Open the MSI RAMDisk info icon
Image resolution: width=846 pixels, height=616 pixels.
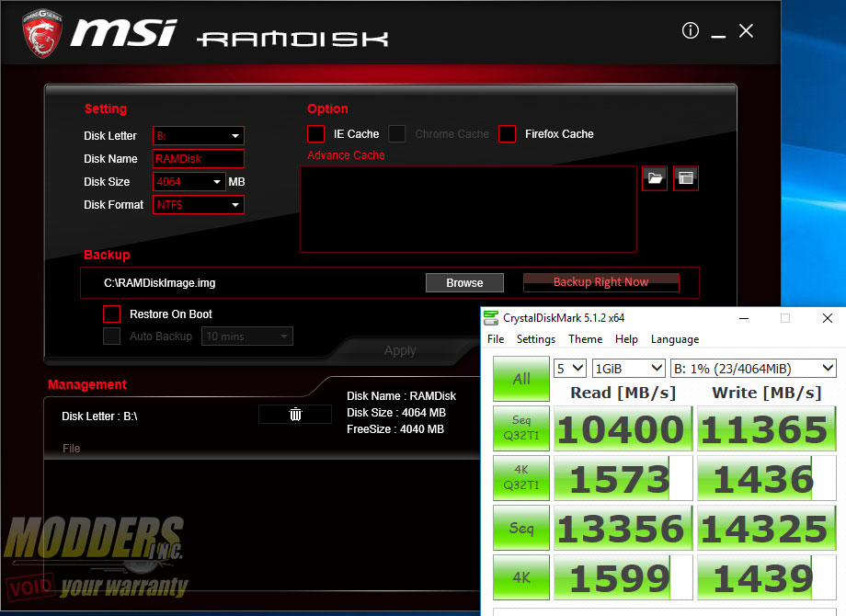click(x=690, y=30)
